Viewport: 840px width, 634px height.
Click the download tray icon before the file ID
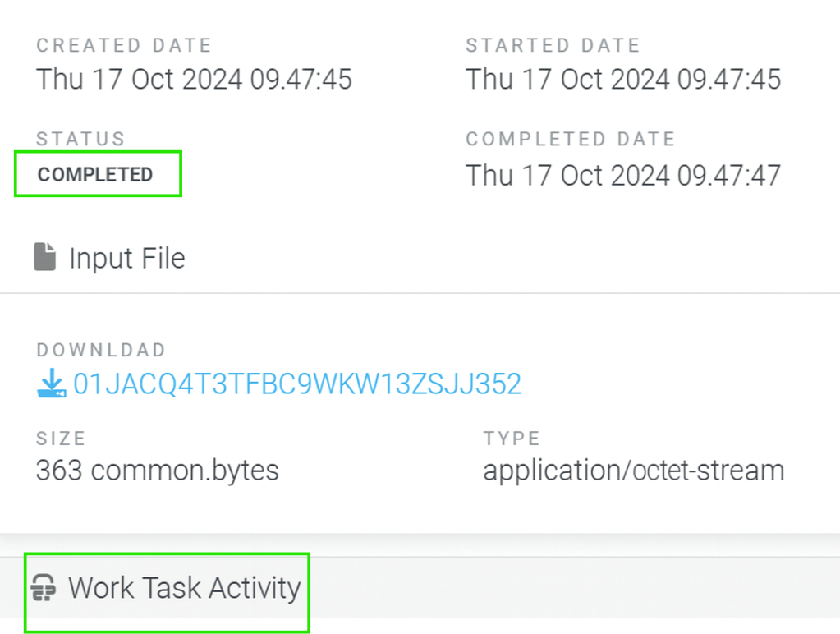pyautogui.click(x=51, y=382)
